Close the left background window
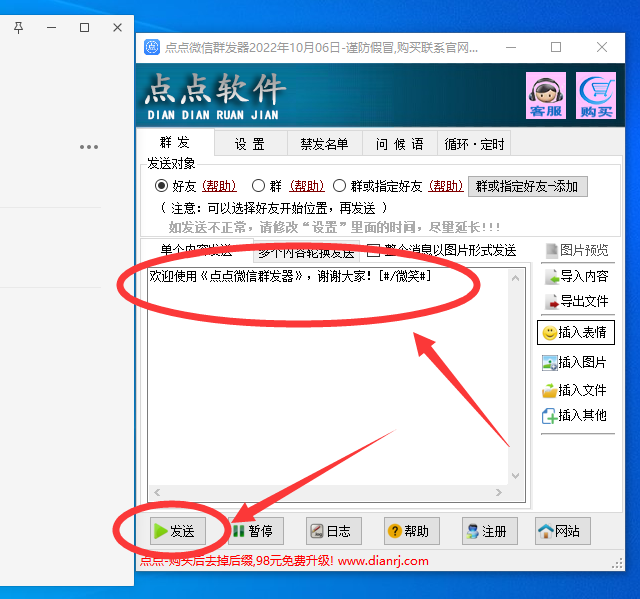The height and width of the screenshot is (599, 640). tap(118, 28)
